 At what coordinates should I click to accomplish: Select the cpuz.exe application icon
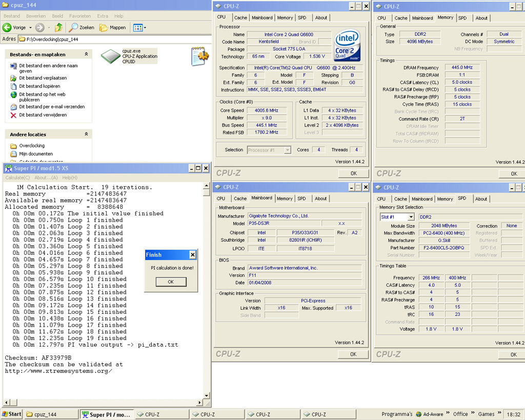point(111,56)
